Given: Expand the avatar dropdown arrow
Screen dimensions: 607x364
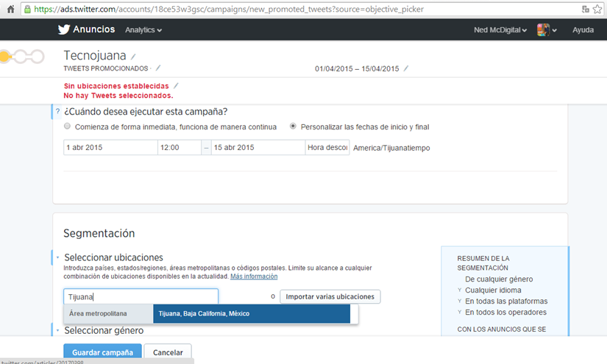Looking at the screenshot, I should 554,30.
